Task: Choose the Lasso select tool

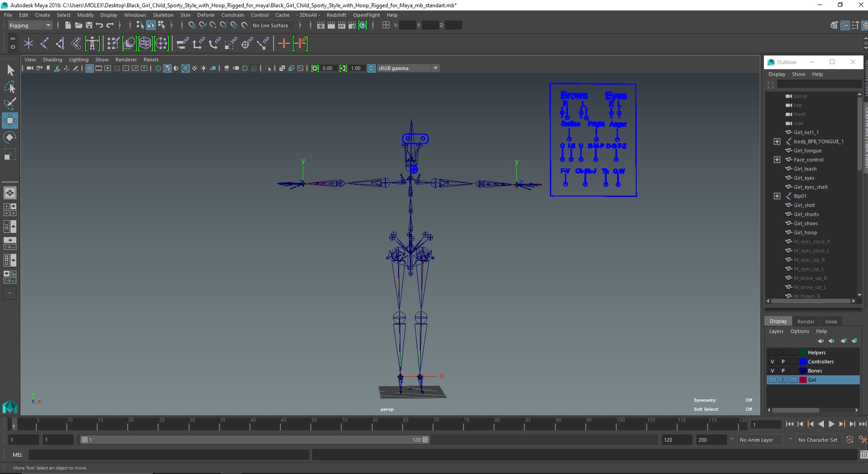Action: click(10, 87)
